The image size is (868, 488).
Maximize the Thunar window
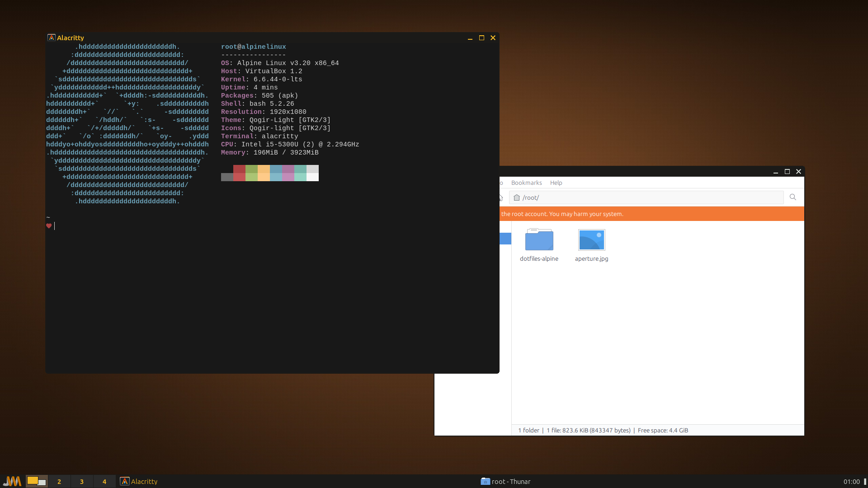tap(787, 172)
